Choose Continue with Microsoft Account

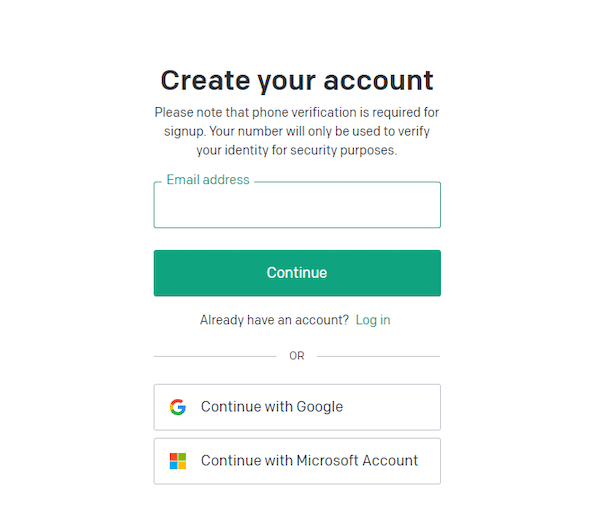[x=297, y=461]
